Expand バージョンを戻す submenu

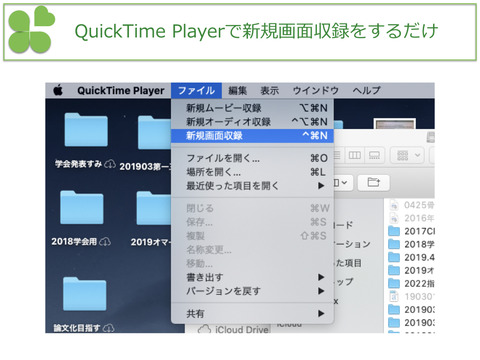(x=252, y=291)
